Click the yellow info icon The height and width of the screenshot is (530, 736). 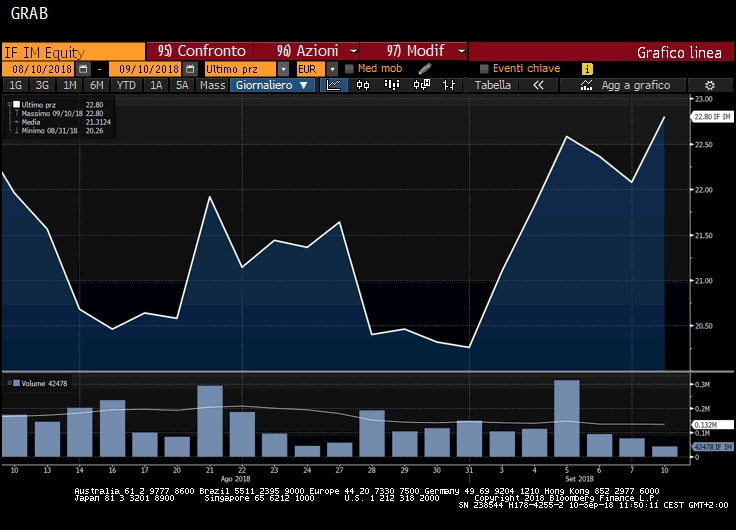pyautogui.click(x=587, y=69)
